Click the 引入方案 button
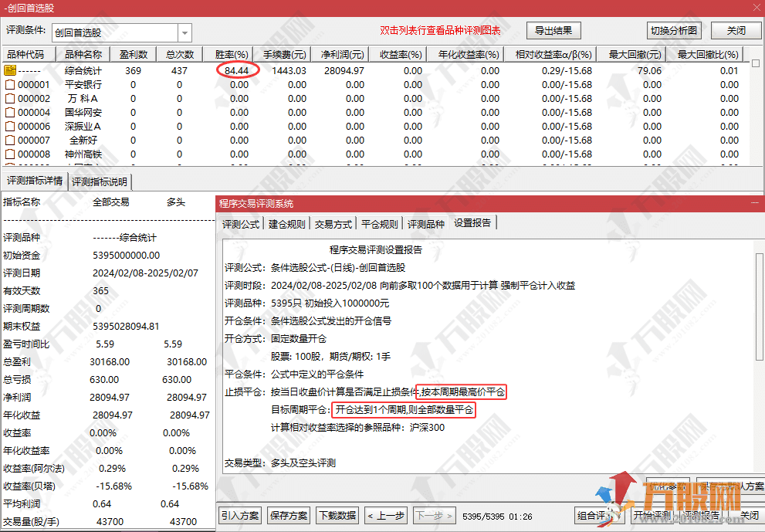This screenshot has width=765, height=532. pyautogui.click(x=240, y=516)
